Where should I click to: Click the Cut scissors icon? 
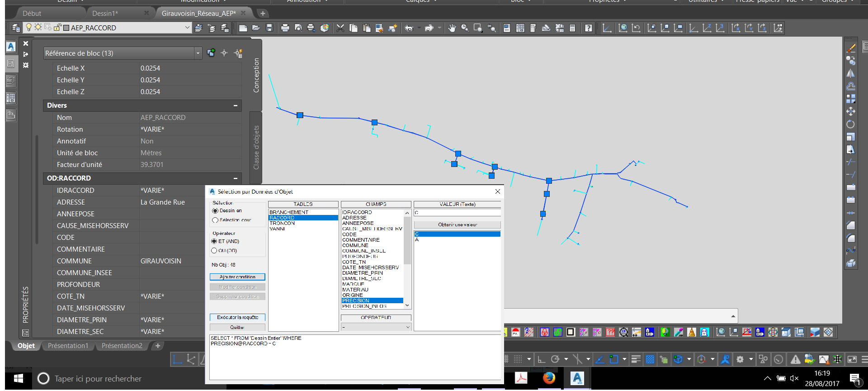(x=340, y=28)
